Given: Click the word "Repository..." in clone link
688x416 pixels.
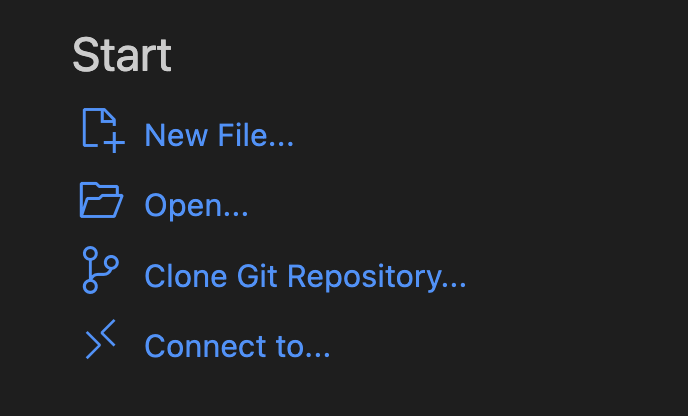Looking at the screenshot, I should pos(377,277).
